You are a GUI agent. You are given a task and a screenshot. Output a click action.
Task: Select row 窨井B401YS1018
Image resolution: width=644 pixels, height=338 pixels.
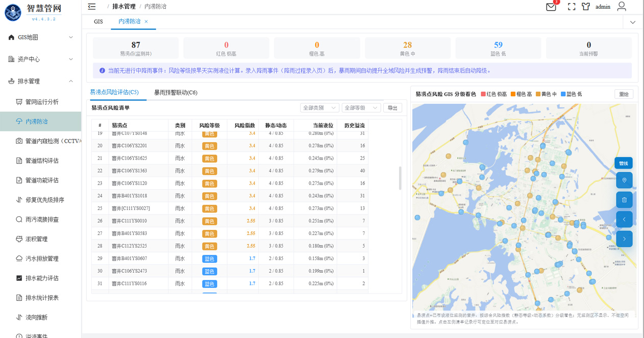[230, 195]
